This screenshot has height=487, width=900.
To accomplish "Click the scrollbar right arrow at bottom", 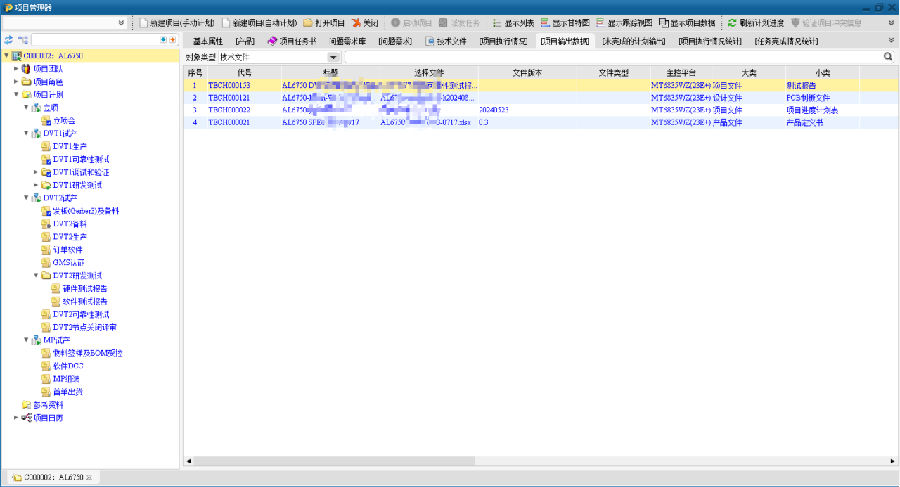I will 892,461.
